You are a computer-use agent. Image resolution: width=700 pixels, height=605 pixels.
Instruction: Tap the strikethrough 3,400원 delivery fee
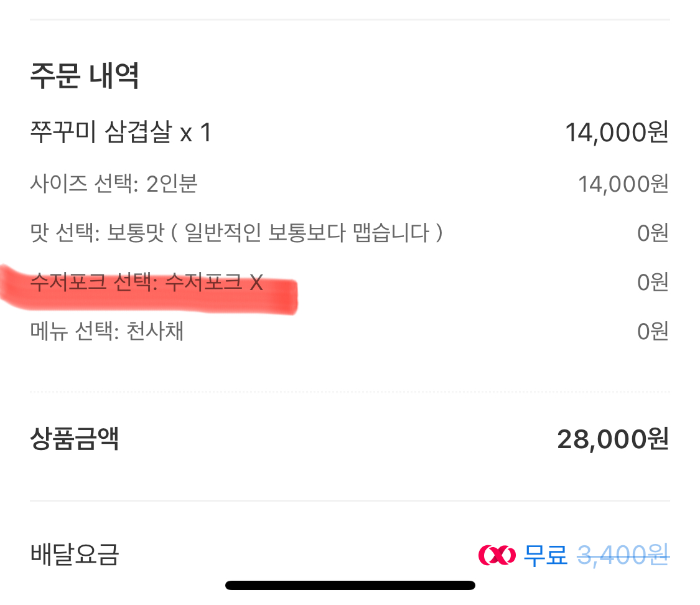point(623,555)
